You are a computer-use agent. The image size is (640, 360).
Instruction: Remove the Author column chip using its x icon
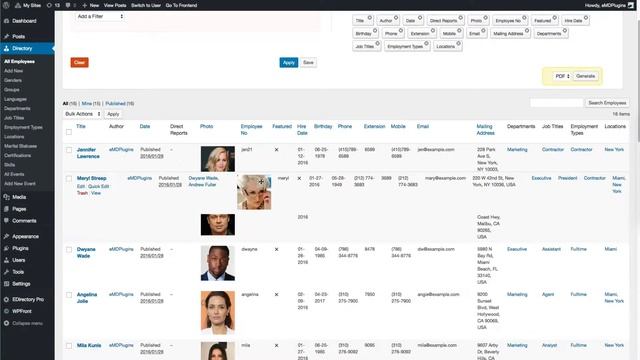coord(396,18)
